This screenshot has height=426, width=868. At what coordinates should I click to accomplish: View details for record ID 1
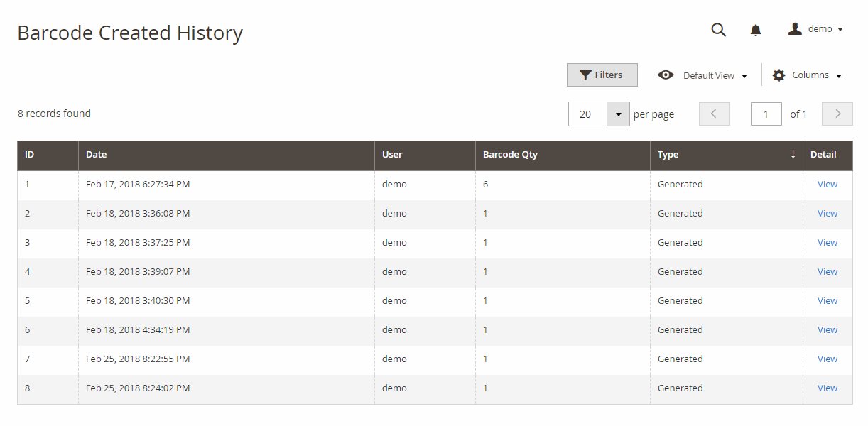click(828, 185)
